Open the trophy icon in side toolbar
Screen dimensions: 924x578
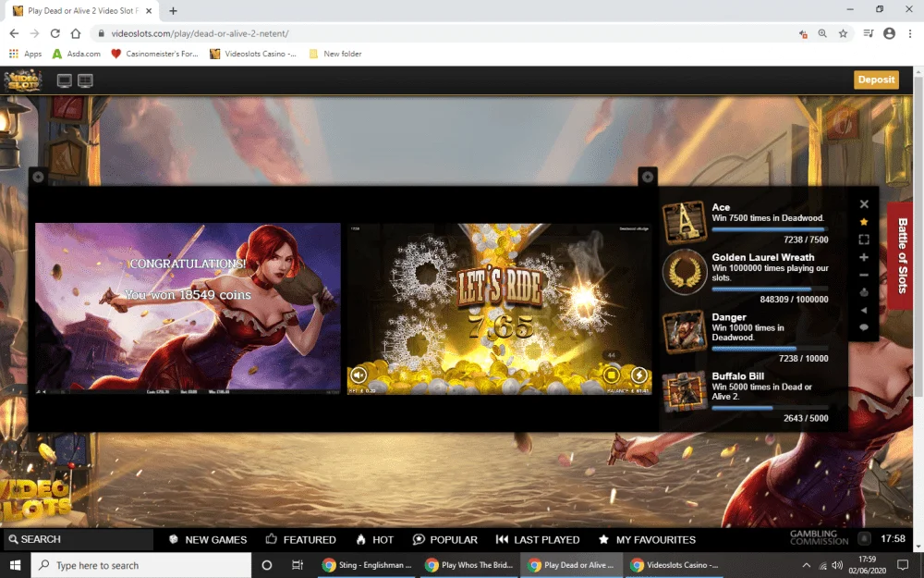coord(864,292)
